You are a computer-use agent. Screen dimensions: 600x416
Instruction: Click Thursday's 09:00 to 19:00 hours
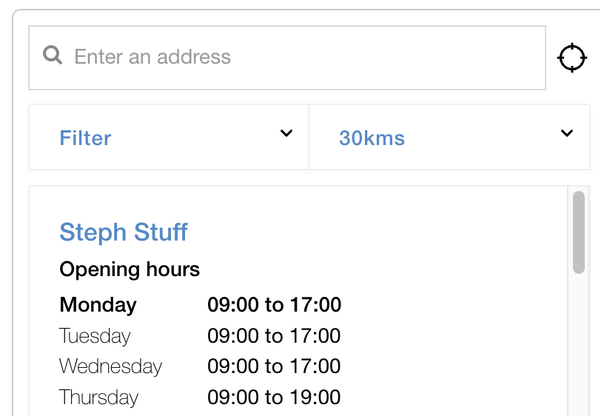[x=274, y=398]
